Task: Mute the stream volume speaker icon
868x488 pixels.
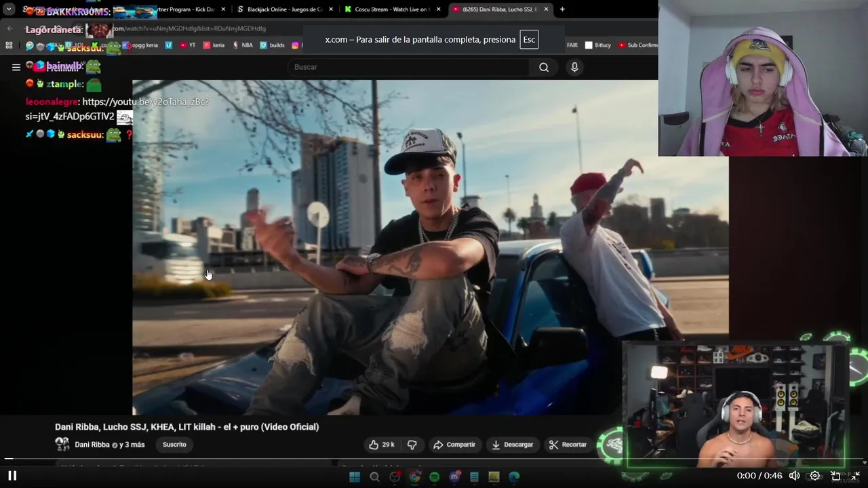Action: point(794,476)
